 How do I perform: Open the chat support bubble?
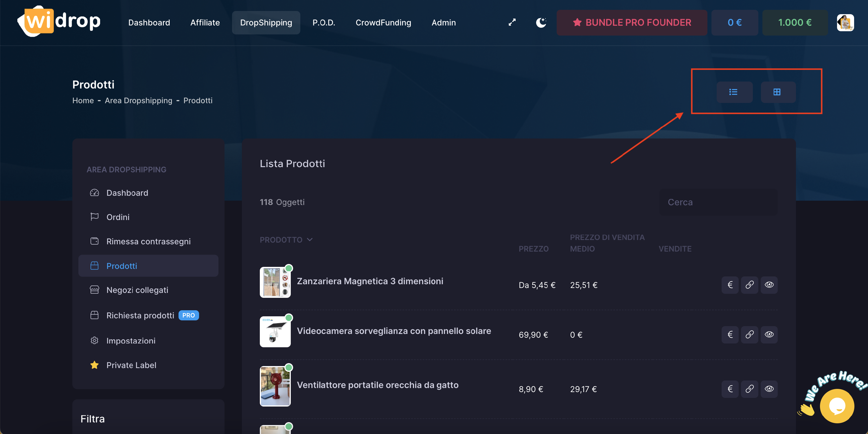837,405
